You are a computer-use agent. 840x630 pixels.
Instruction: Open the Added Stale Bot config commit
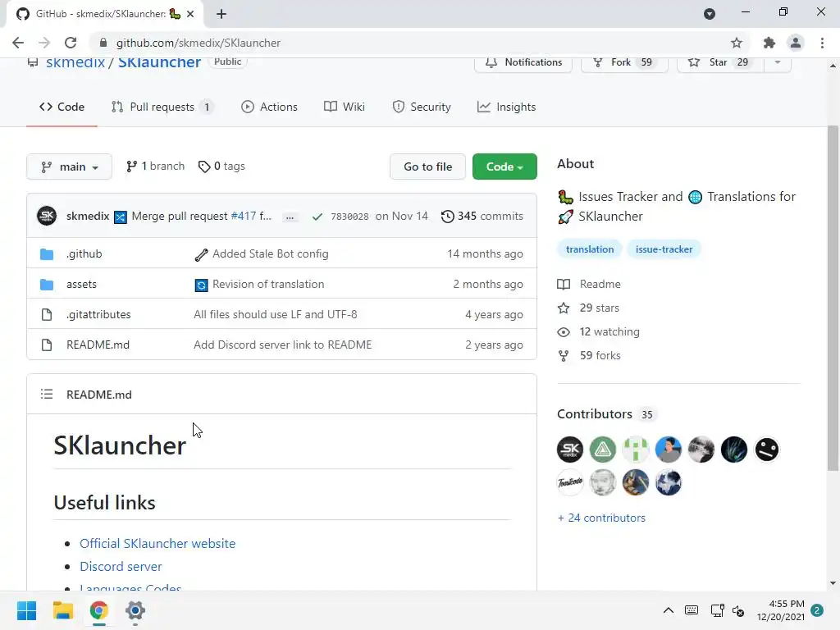[x=270, y=254]
